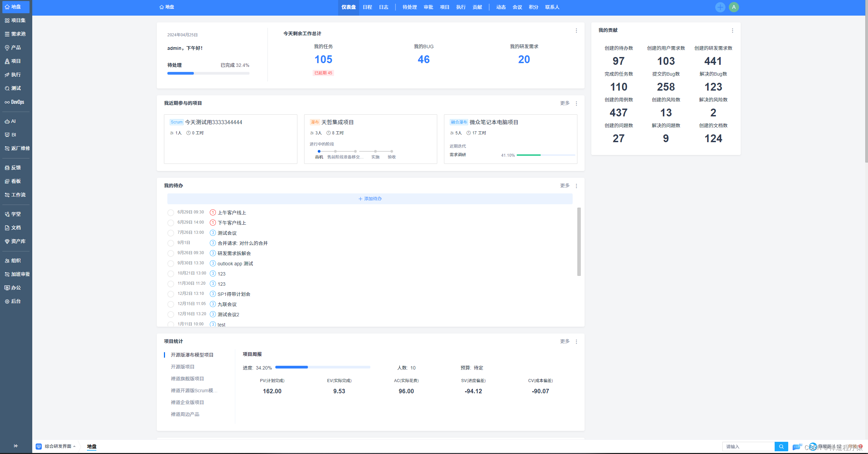The height and width of the screenshot is (454, 868).
Task: Click the 待处理 completion progress bar
Action: [x=208, y=73]
